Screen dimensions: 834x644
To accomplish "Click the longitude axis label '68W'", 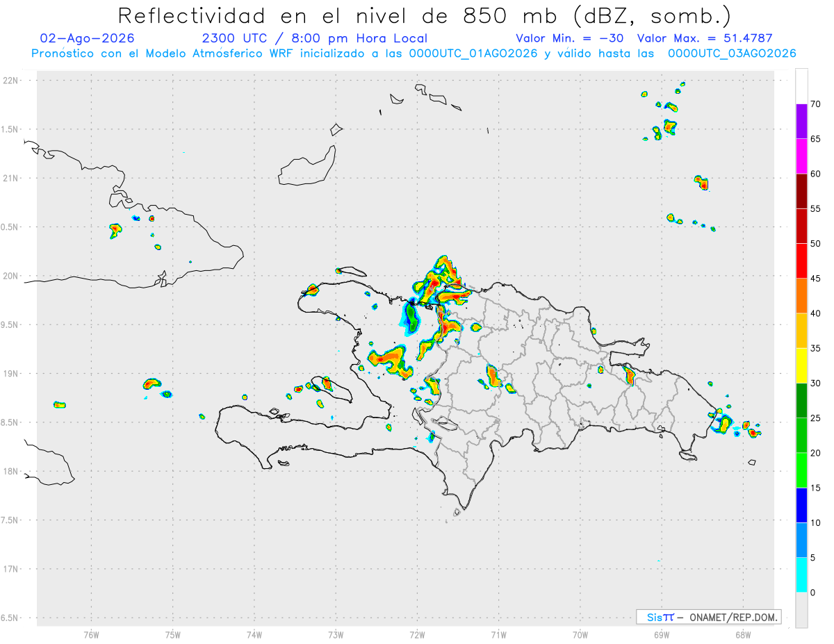I will [743, 634].
